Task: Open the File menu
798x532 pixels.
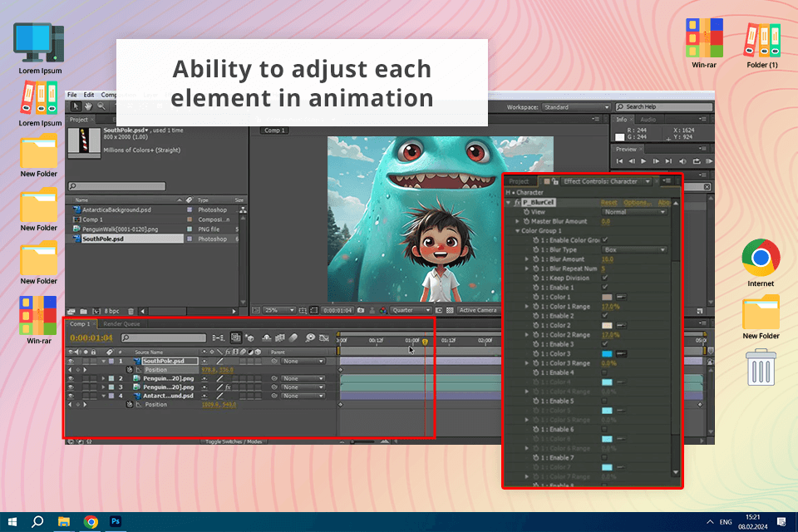Action: click(72, 95)
